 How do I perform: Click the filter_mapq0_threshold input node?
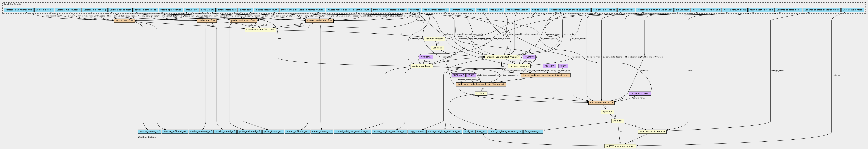point(761,10)
